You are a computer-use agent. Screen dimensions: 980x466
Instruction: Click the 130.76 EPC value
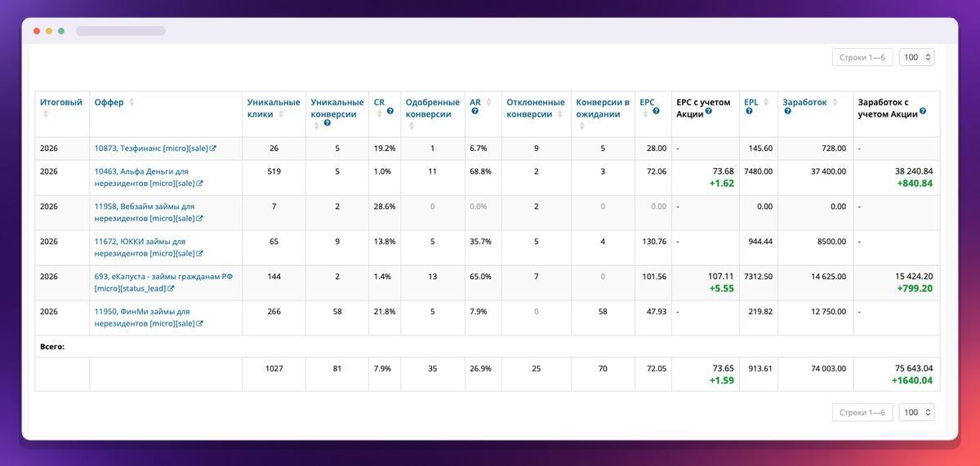654,242
